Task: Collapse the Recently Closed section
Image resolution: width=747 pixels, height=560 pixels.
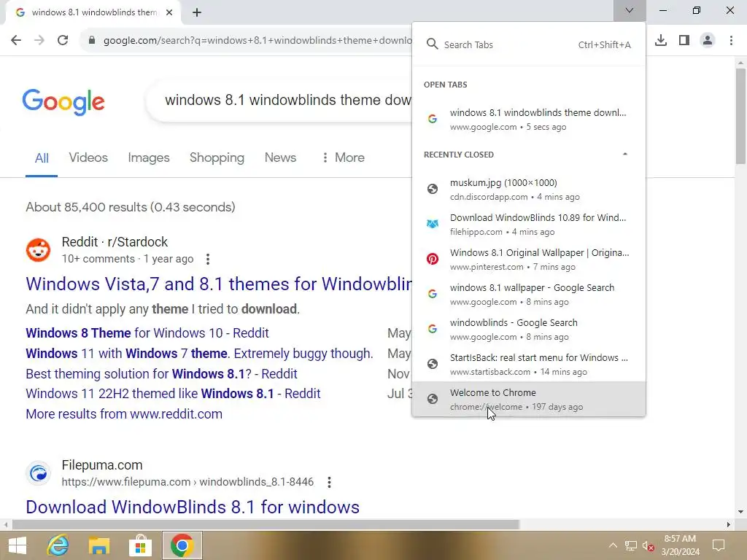Action: pyautogui.click(x=625, y=155)
